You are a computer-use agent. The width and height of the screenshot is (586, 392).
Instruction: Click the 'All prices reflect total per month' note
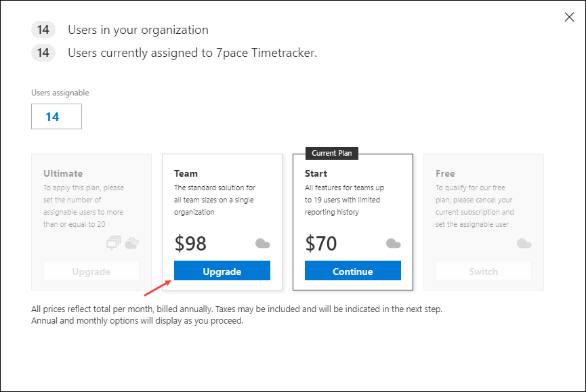237,309
